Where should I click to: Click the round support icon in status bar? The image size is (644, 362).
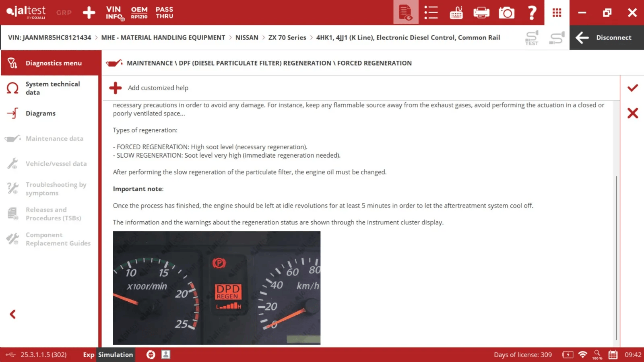151,355
